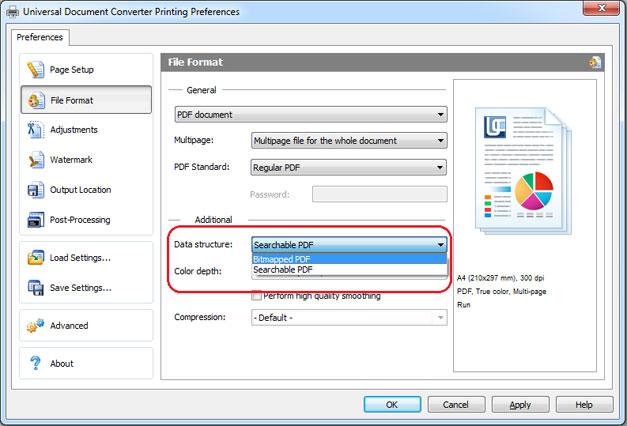Screen dimensions: 627x426
Task: Enable the high quality smoothing checkbox
Action: tap(257, 296)
